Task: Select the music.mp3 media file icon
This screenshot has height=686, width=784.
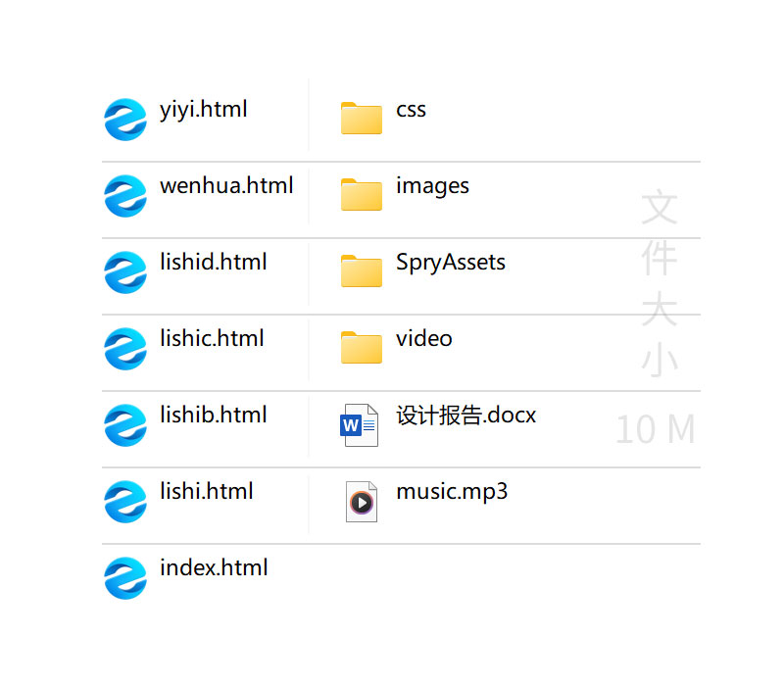Action: [361, 502]
